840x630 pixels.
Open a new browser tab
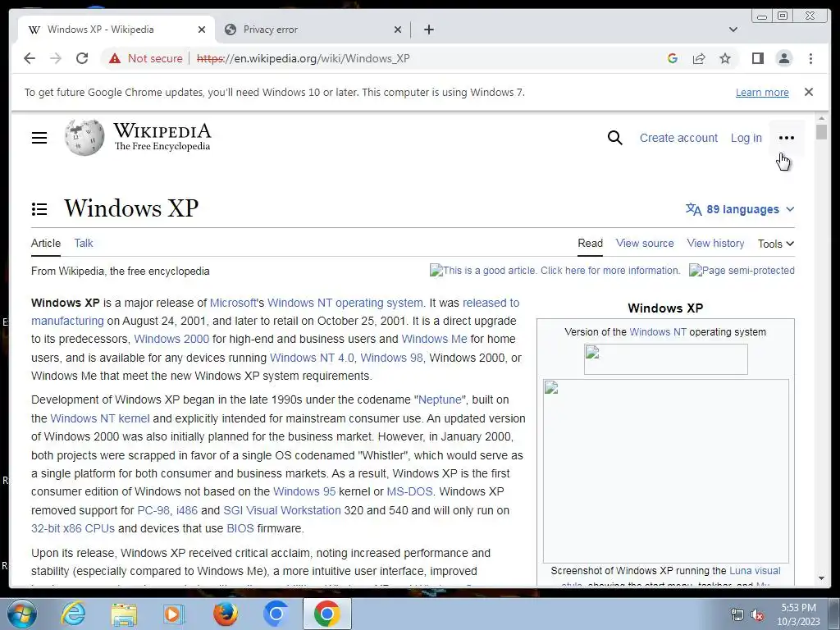pos(428,30)
